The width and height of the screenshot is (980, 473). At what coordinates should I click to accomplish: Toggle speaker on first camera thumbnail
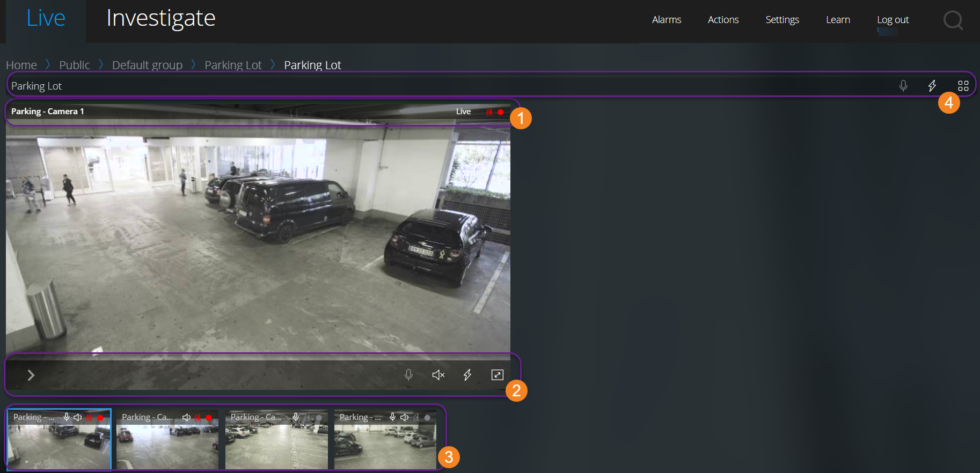pyautogui.click(x=78, y=417)
